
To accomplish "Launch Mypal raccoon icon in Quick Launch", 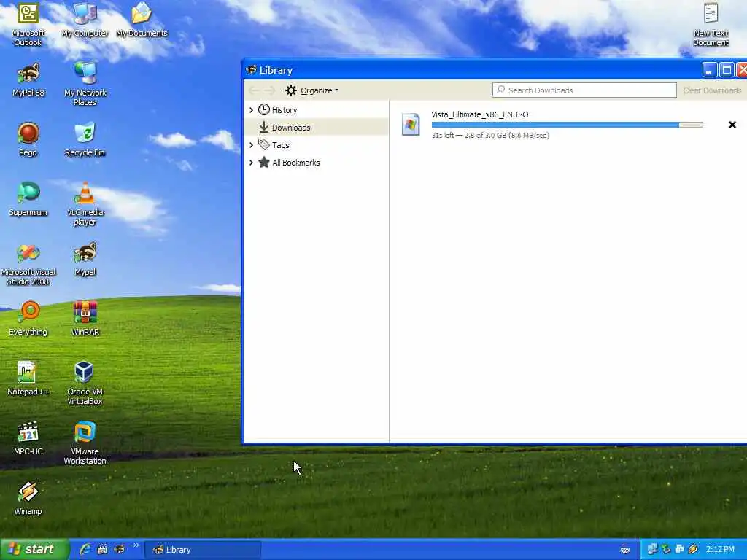I will click(119, 549).
